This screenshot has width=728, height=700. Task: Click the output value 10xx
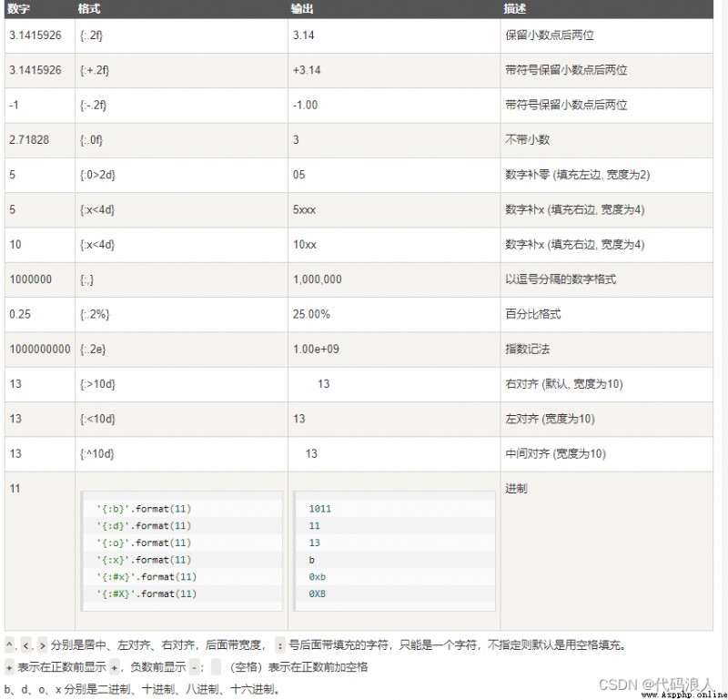click(x=305, y=244)
